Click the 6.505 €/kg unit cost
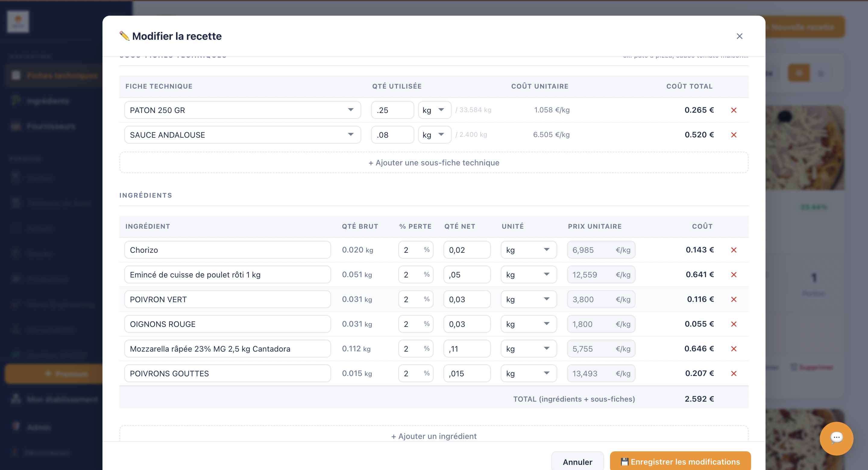 coord(551,135)
